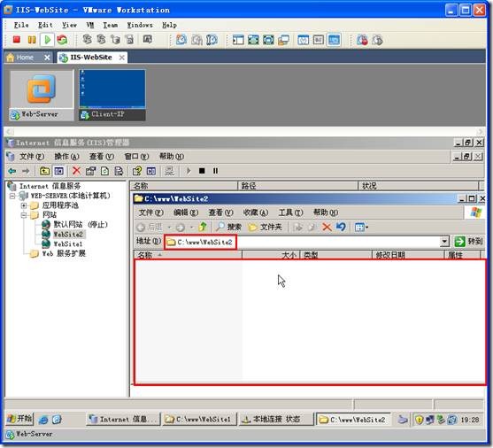Open IIS manager 操作 menu
Screen dimensions: 493x448
click(x=66, y=157)
